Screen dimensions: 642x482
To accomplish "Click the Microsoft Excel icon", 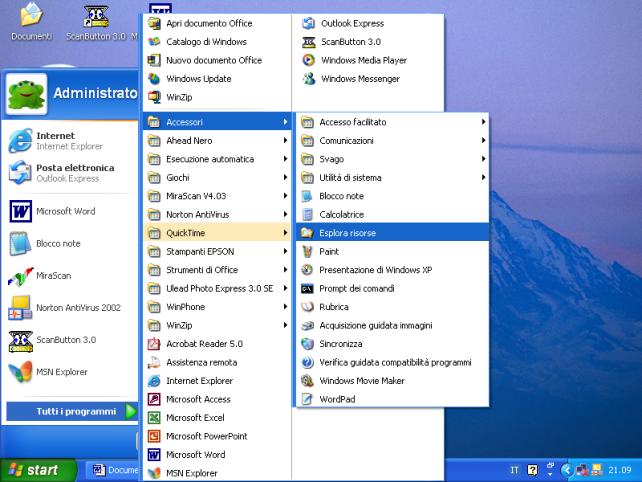I will [154, 418].
